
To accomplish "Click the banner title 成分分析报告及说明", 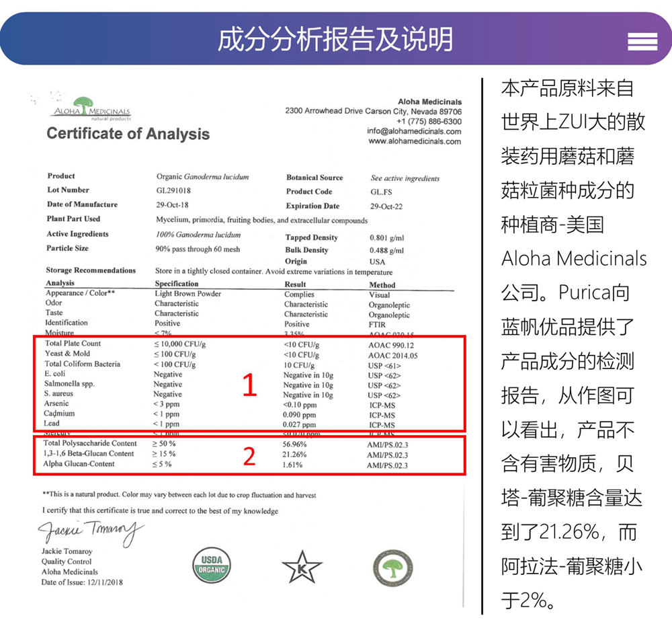I will pos(335,39).
